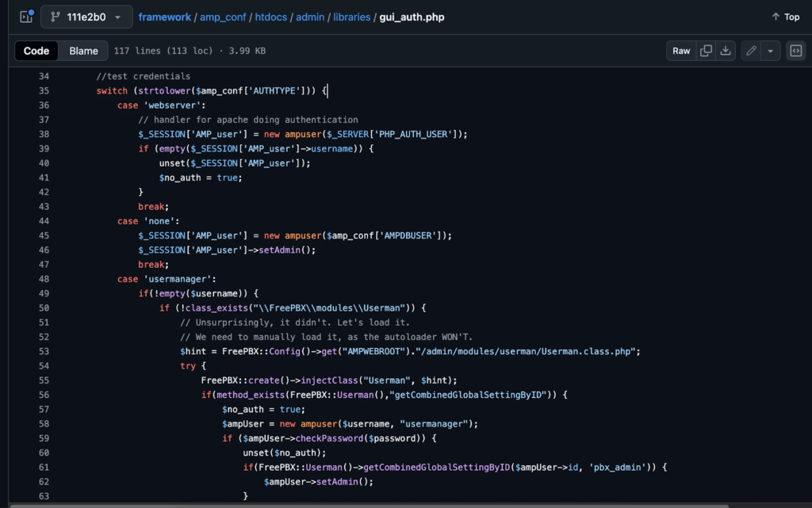Go to the framework repository root link
Screen dimensions: 812x508
[x=164, y=17]
